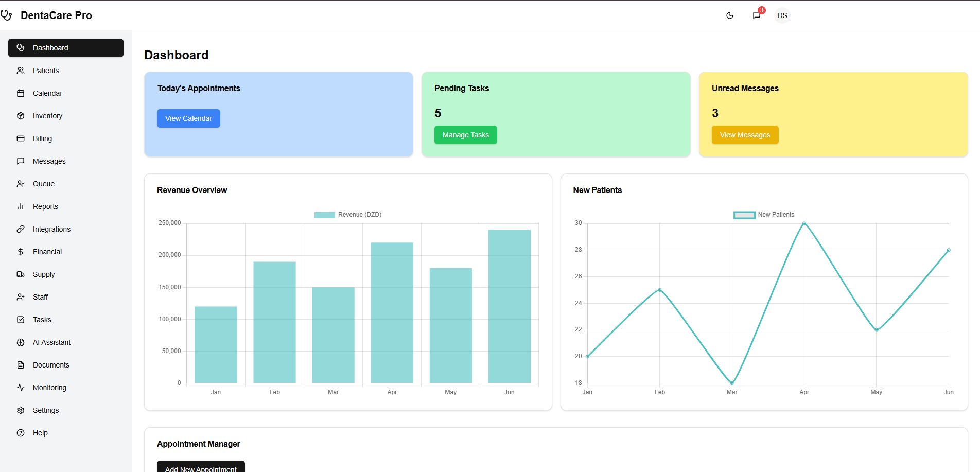
Task: Click the Monitoring pulse icon in sidebar
Action: pos(21,388)
